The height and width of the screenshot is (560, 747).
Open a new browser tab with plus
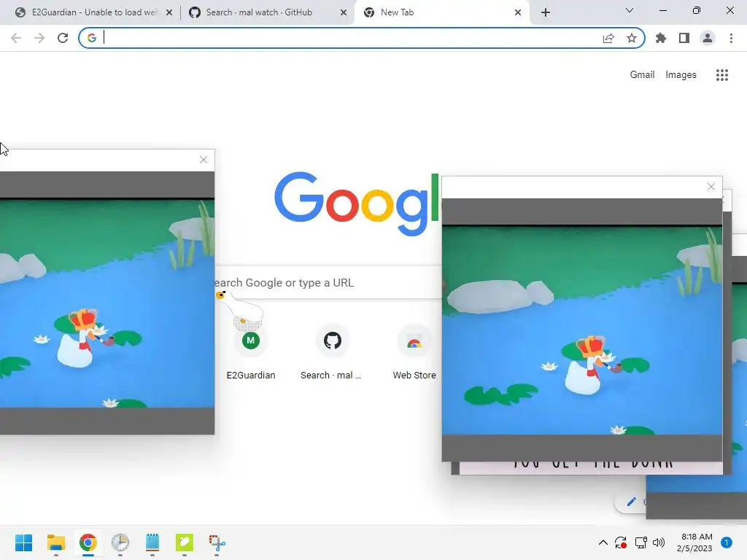pyautogui.click(x=546, y=13)
